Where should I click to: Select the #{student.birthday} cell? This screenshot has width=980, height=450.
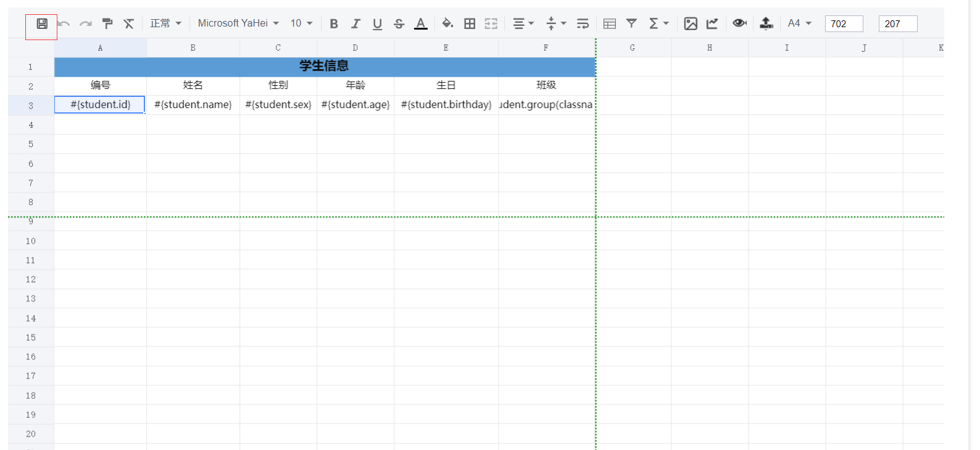446,105
